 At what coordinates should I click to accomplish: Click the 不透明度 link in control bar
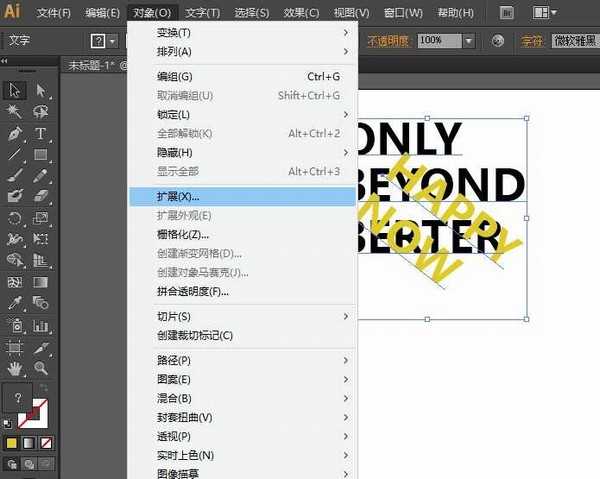pyautogui.click(x=389, y=41)
